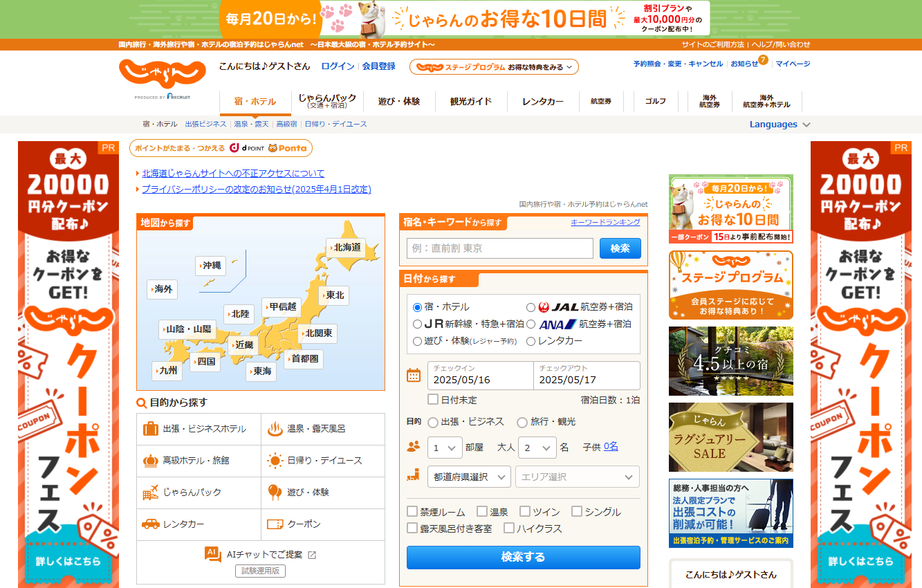Viewport: 922px width, 588px height.
Task: Open the ラグジュアリー SALE banner
Action: (731, 437)
